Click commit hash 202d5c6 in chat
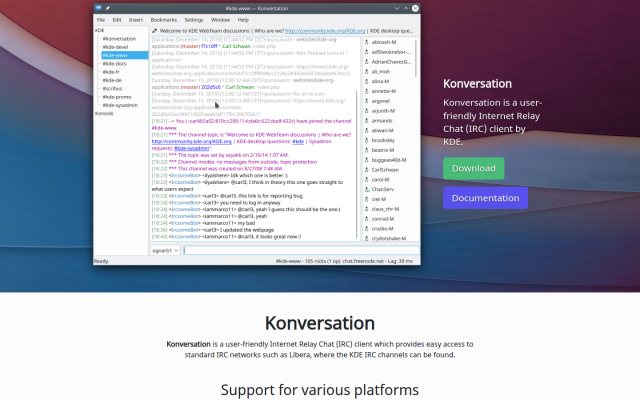The height and width of the screenshot is (400, 640). click(211, 87)
